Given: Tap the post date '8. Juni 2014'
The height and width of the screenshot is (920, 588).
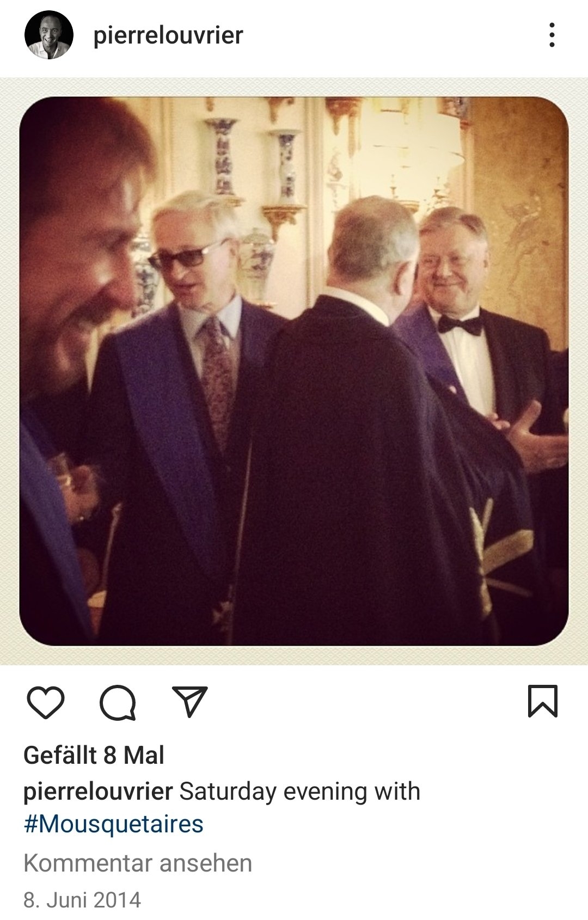Looking at the screenshot, I should tap(82, 900).
